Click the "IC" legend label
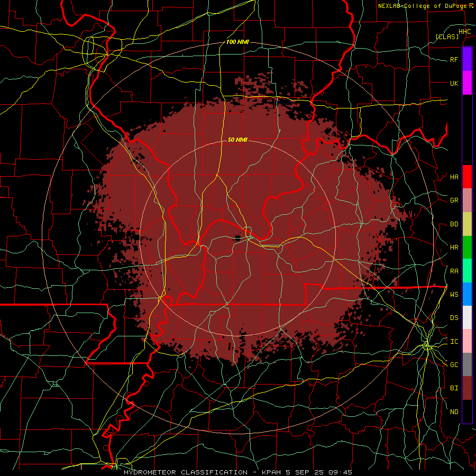This screenshot has width=476, height=476. [x=454, y=342]
